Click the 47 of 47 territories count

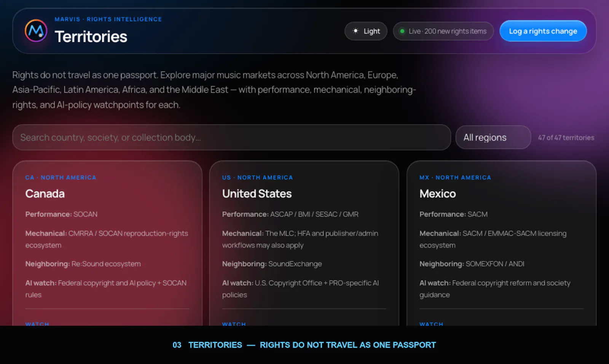566,138
